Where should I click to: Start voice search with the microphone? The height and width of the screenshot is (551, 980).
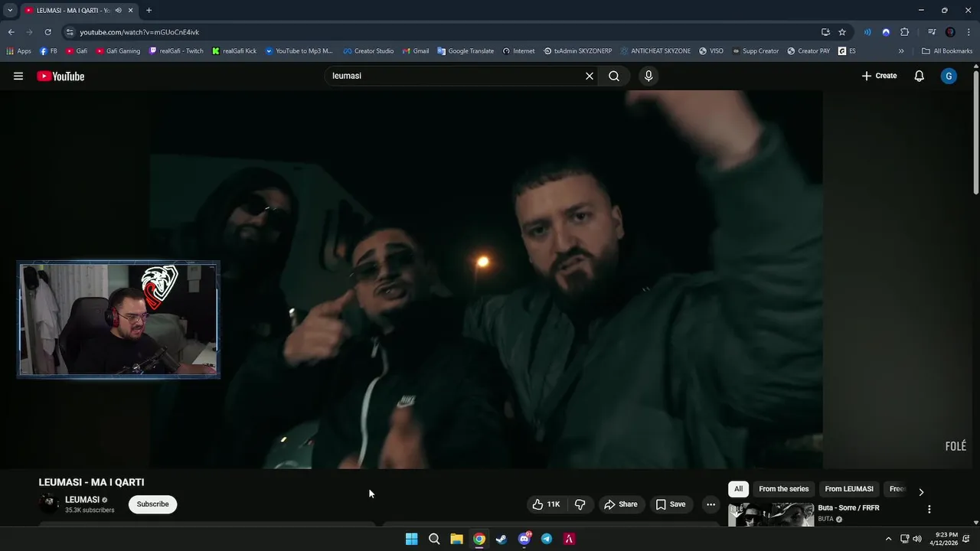coord(648,76)
